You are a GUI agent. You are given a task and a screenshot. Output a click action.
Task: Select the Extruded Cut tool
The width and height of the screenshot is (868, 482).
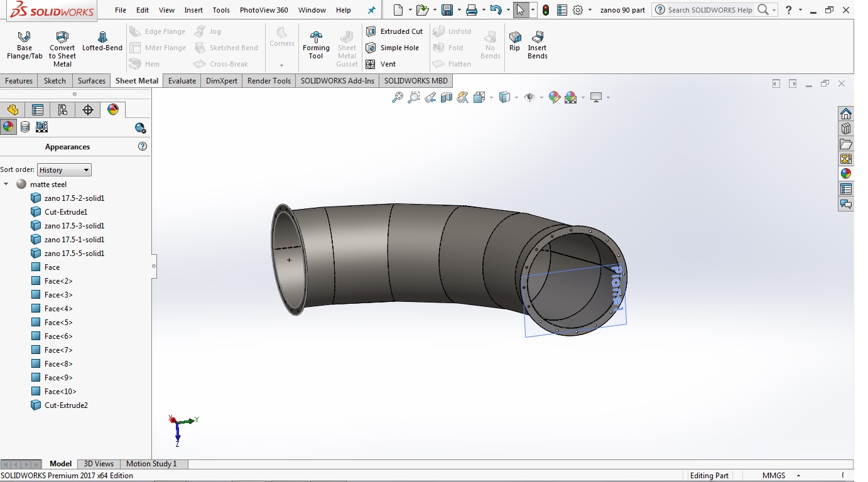[394, 31]
